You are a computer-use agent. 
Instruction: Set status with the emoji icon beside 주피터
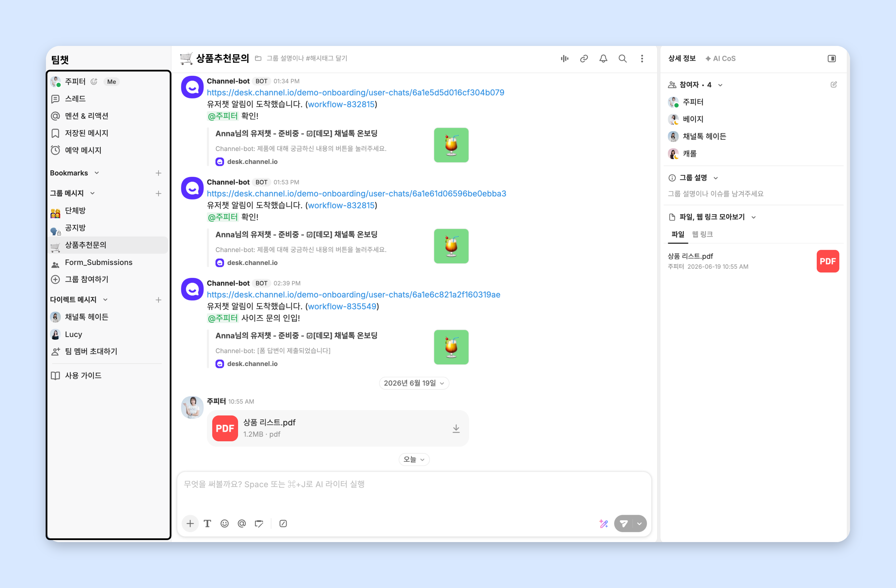tap(94, 82)
